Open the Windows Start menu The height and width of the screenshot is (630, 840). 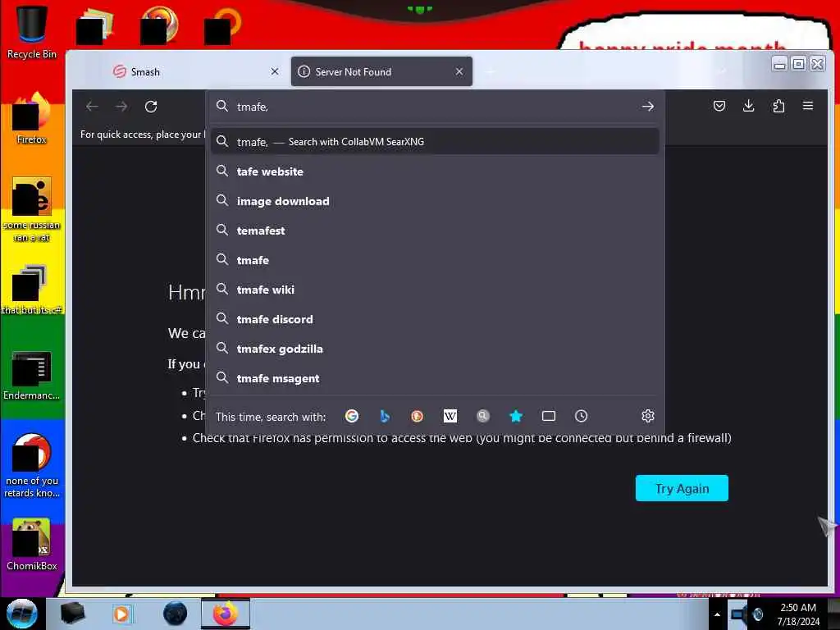[22, 614]
